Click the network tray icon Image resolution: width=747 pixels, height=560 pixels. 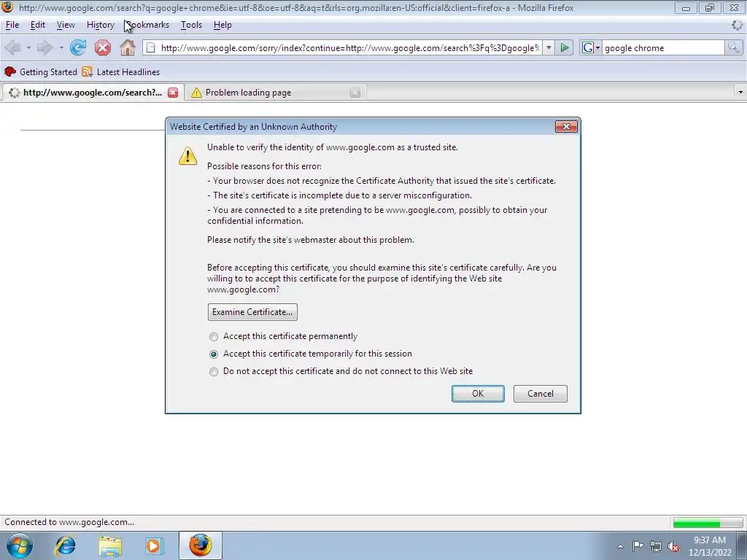click(x=656, y=546)
